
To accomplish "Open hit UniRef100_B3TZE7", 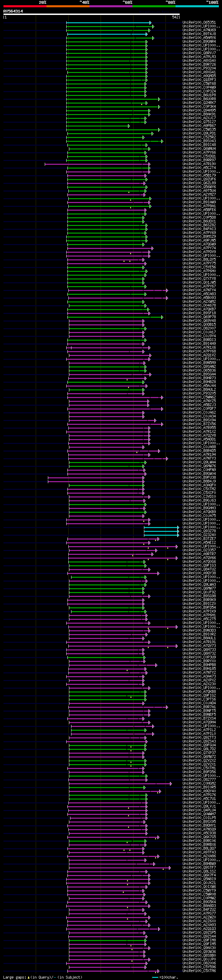I will point(199,539).
